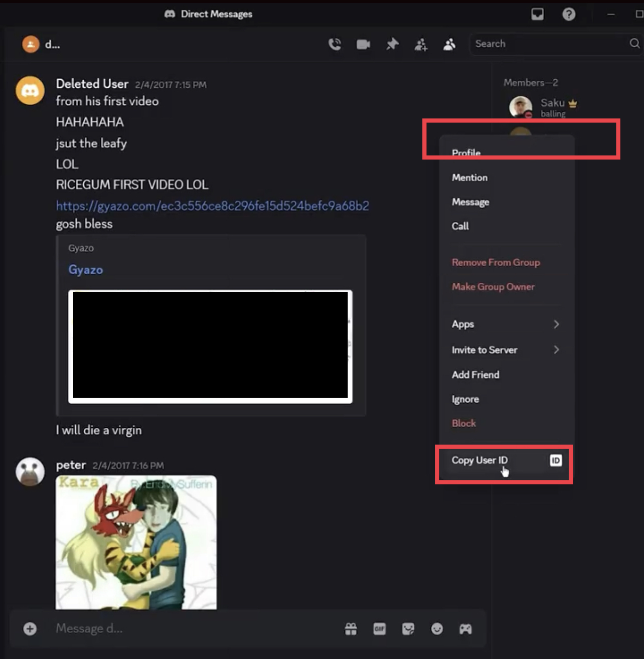This screenshot has width=644, height=659.
Task: Open the help question mark icon
Action: point(568,14)
